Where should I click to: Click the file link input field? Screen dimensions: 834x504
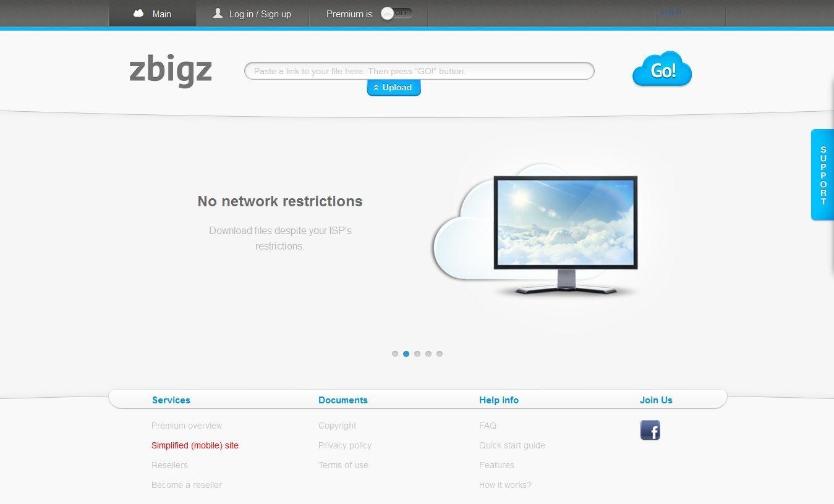point(419,71)
